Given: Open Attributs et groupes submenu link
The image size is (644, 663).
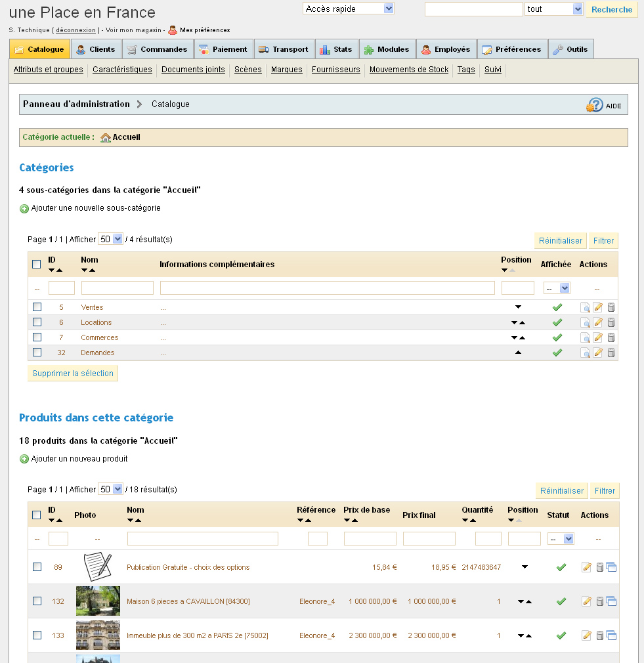Looking at the screenshot, I should pyautogui.click(x=48, y=70).
